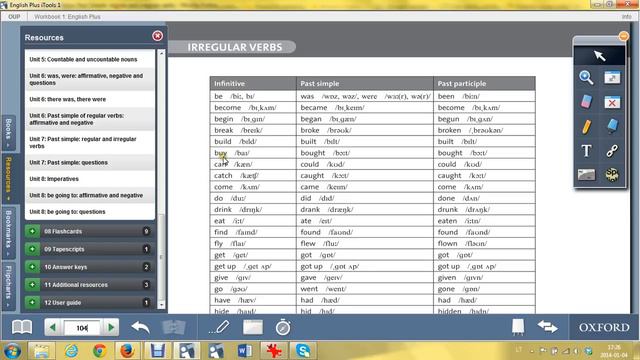Open the Windows Start button
This screenshot has height=360, width=640.
(13, 351)
